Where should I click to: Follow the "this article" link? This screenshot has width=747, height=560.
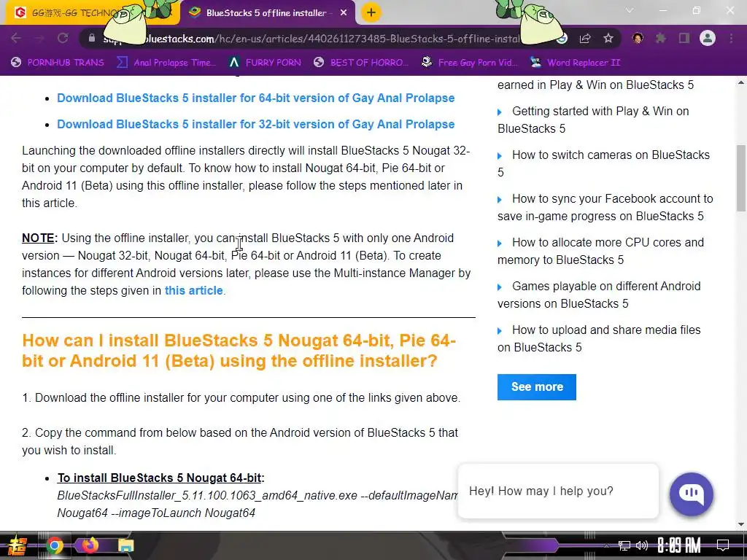[193, 290]
